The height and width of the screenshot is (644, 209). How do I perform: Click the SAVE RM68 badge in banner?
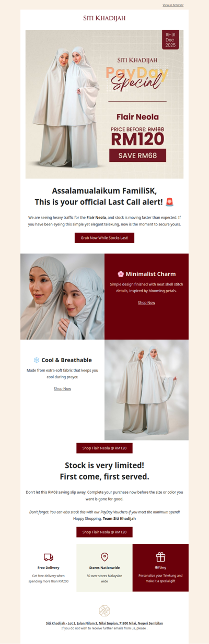point(137,156)
